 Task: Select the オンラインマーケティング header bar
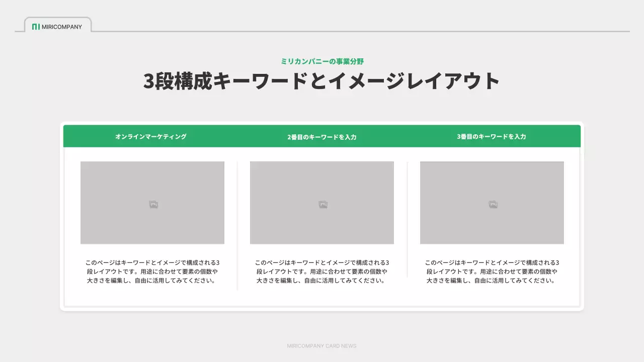[151, 136]
